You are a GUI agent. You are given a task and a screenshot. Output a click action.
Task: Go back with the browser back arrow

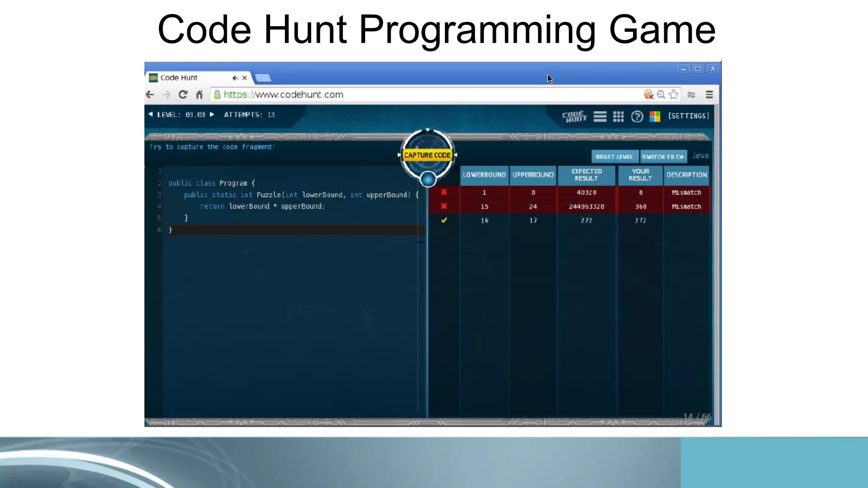150,94
